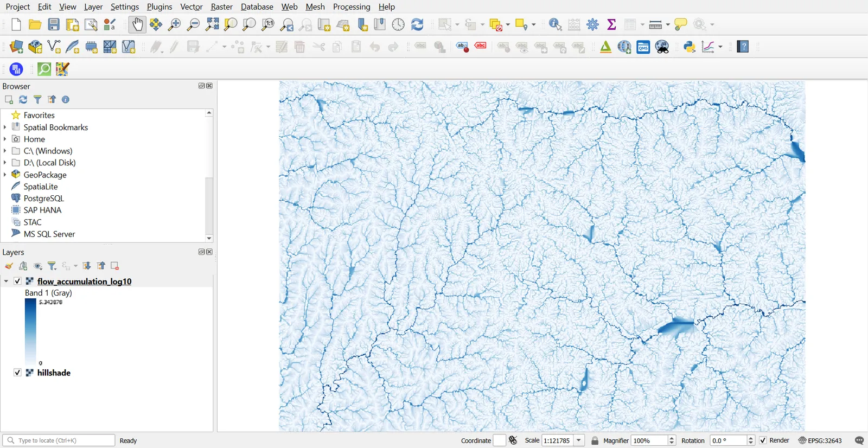Open the Processing Toolbox gear icon
Screen dimensions: 868x448
[x=593, y=24]
